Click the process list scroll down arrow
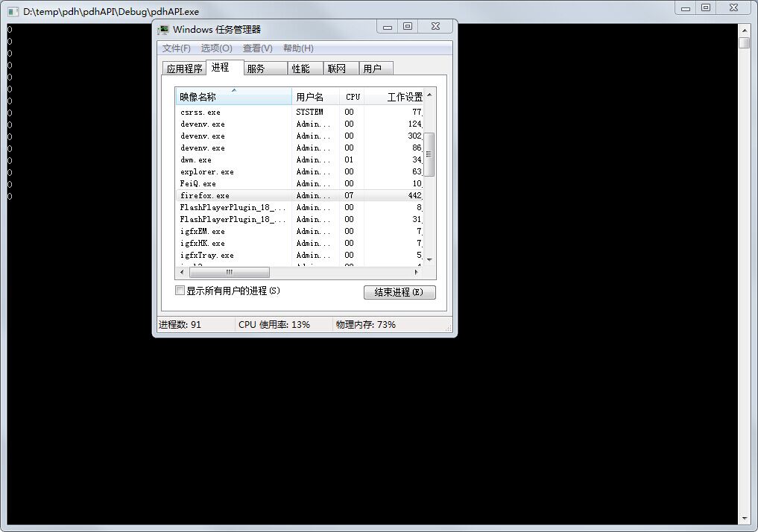This screenshot has width=758, height=532. pos(429,260)
